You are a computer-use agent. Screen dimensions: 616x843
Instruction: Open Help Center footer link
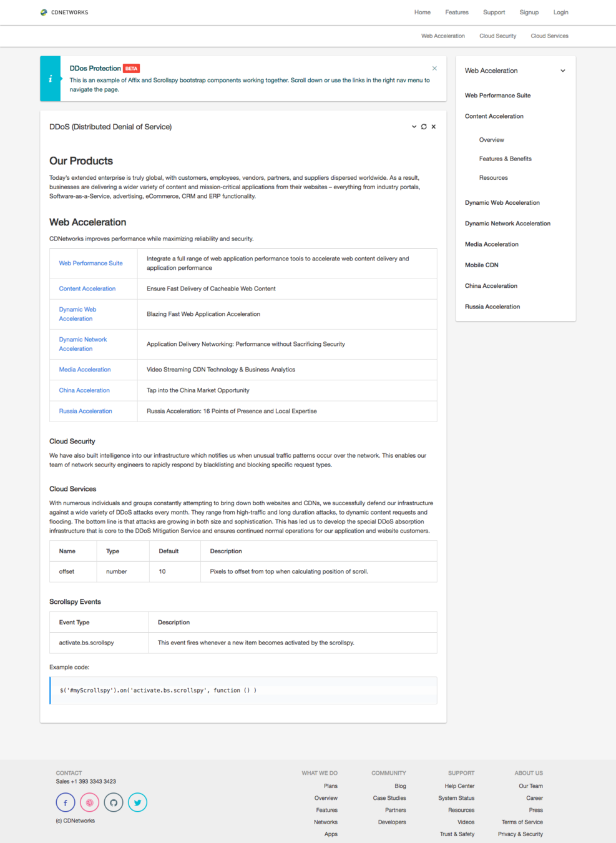(x=459, y=786)
